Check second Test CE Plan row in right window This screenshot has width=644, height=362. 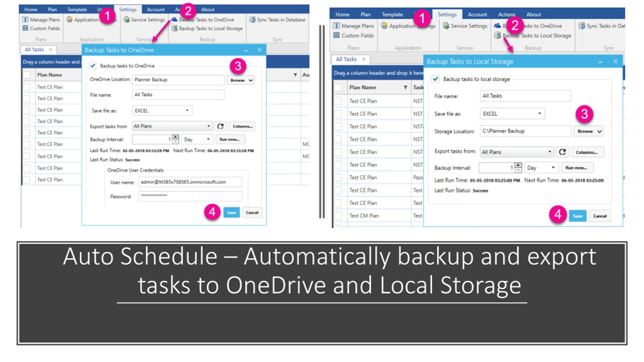[x=338, y=114]
